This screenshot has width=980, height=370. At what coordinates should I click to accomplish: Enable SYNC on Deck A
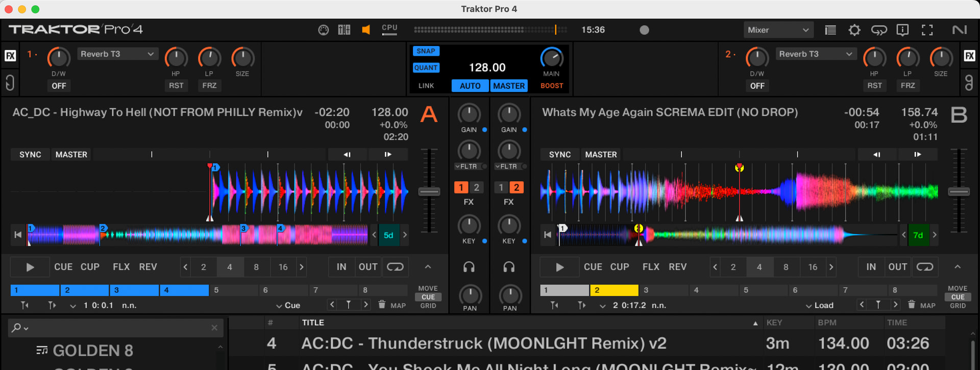[30, 155]
